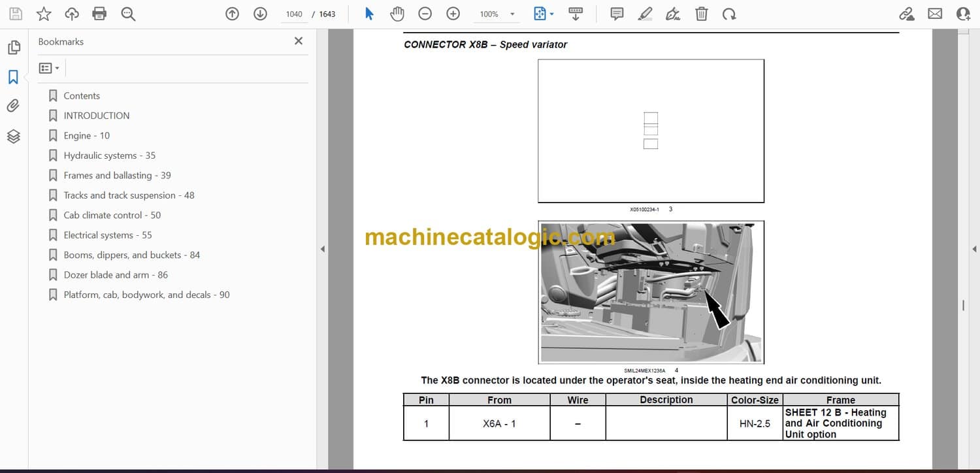Jump to Hydraulic systems - 35 bookmark
This screenshot has width=980, height=473.
tap(109, 155)
